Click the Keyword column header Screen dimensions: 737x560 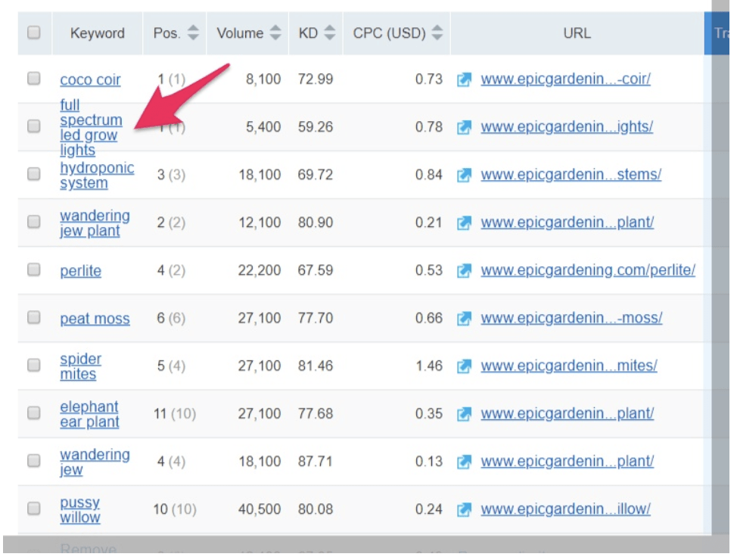pyautogui.click(x=97, y=33)
